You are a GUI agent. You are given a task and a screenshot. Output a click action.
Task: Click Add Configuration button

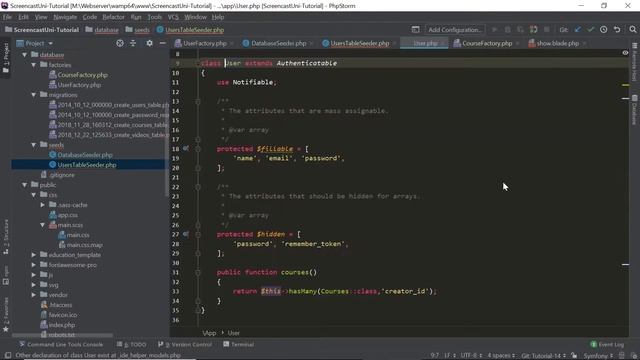click(454, 29)
